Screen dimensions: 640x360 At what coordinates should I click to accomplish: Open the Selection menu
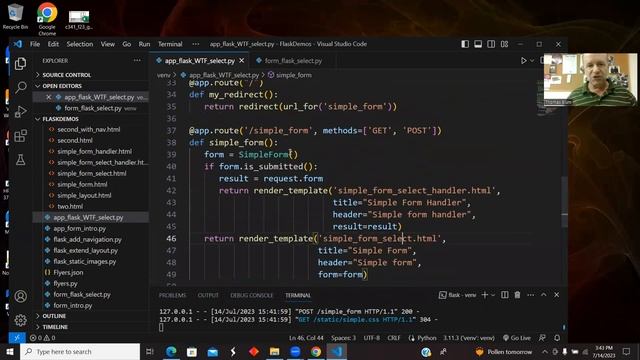pos(80,44)
